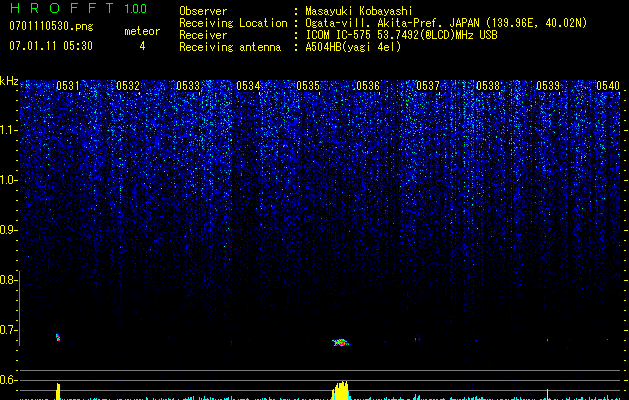
Task: Click the 0537 time marker
Action: click(428, 85)
